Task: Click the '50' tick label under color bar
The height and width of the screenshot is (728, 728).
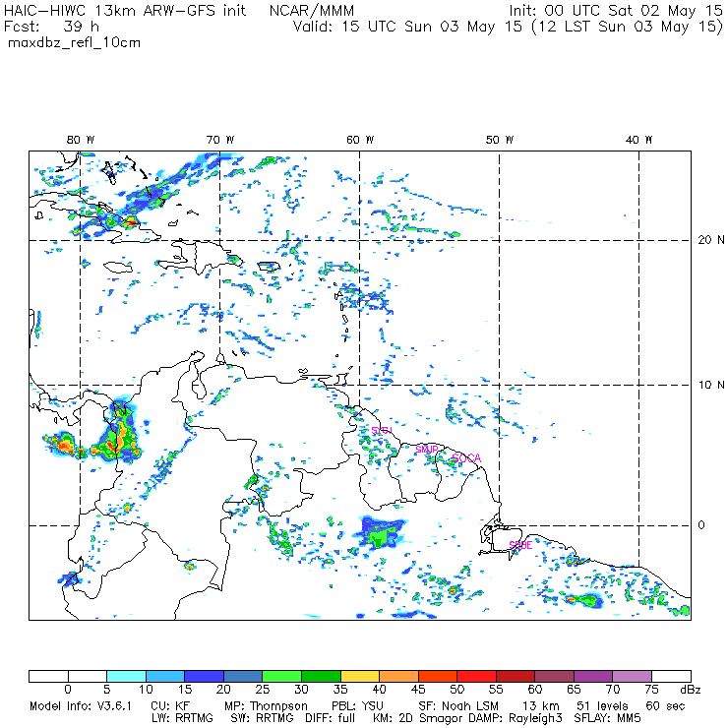Action: coord(457,690)
